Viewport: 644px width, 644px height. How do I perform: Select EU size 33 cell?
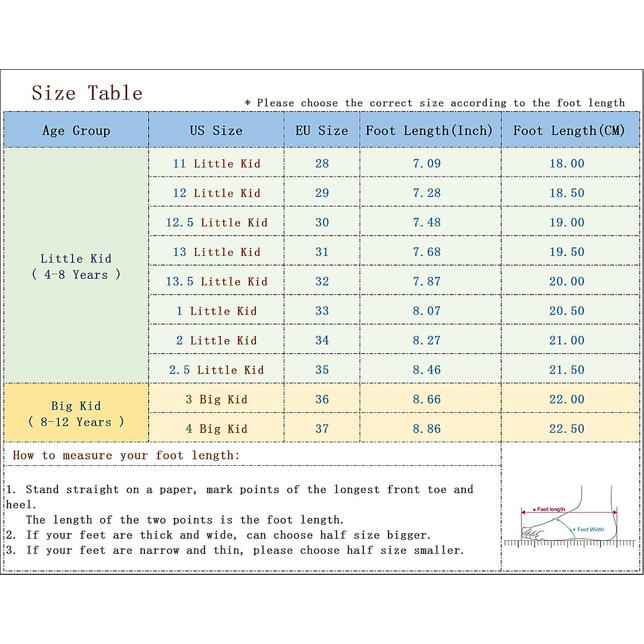pyautogui.click(x=322, y=311)
